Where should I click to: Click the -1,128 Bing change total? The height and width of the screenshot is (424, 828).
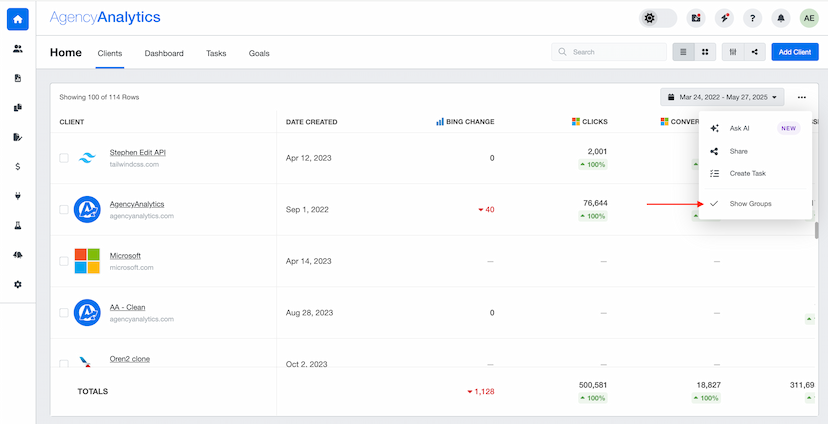click(481, 392)
